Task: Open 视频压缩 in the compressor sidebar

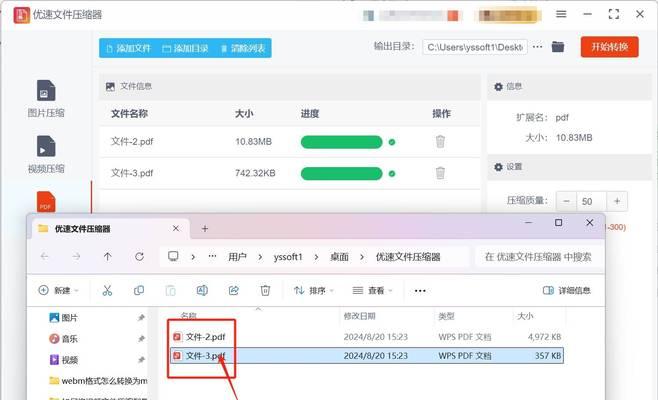Action: pyautogui.click(x=46, y=155)
